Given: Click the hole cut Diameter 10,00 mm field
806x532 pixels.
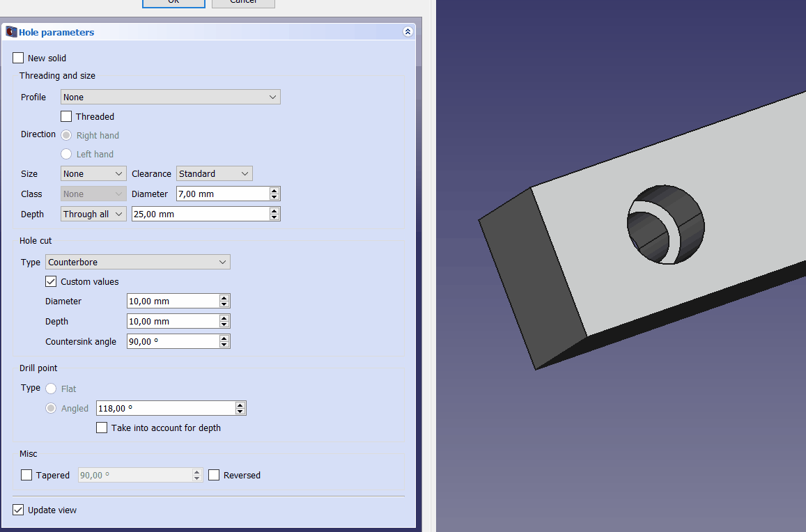Looking at the screenshot, I should [x=173, y=302].
